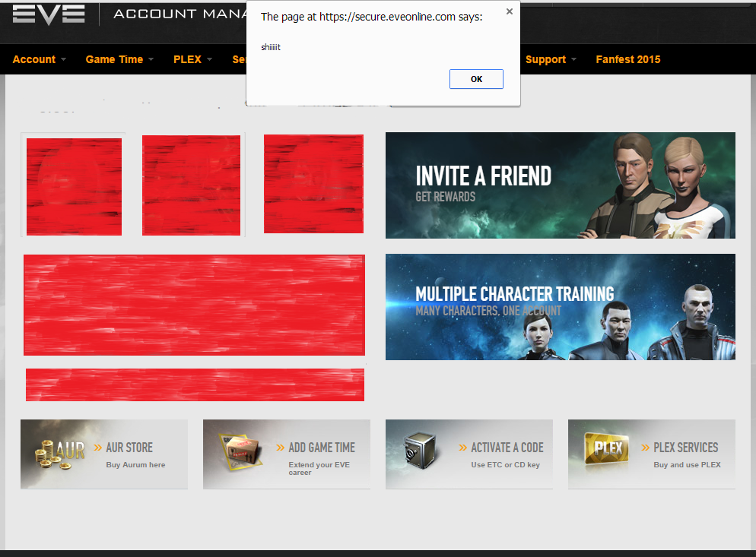Close the alert dialog with X

click(509, 12)
